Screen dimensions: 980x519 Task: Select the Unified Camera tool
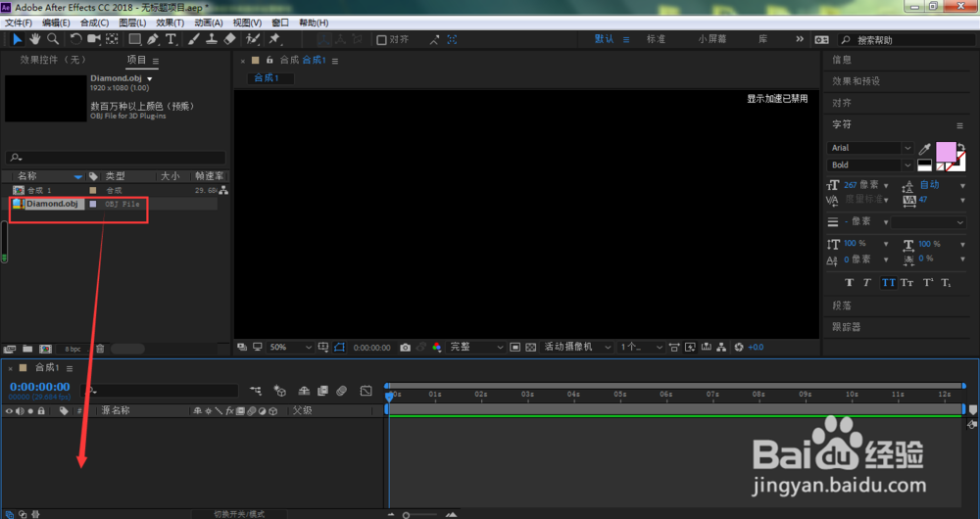(x=94, y=39)
